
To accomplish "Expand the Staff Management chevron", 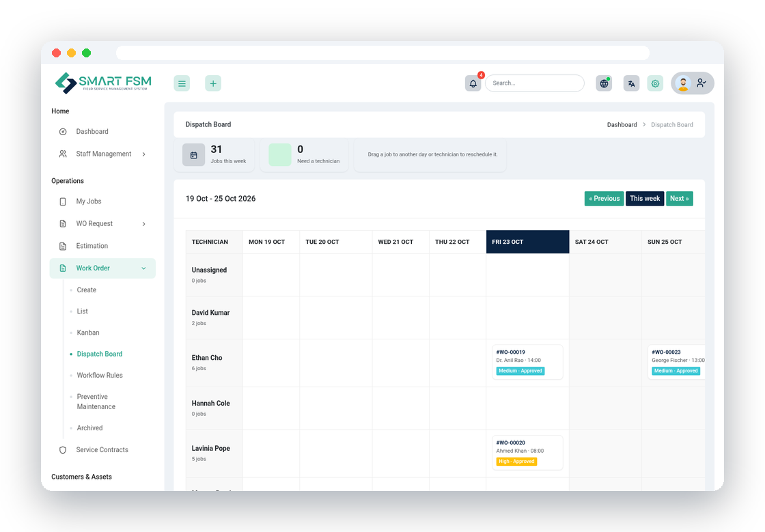I will pos(144,154).
